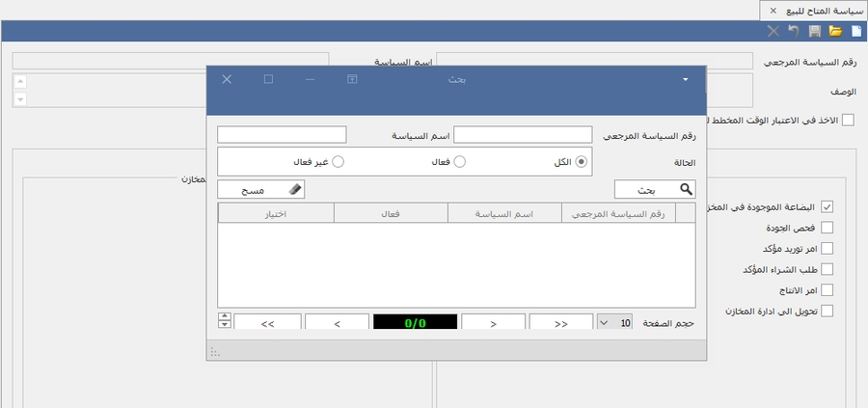This screenshot has width=868, height=408.
Task: Click the pin icon in search dialog title bar
Action: coord(353,79)
